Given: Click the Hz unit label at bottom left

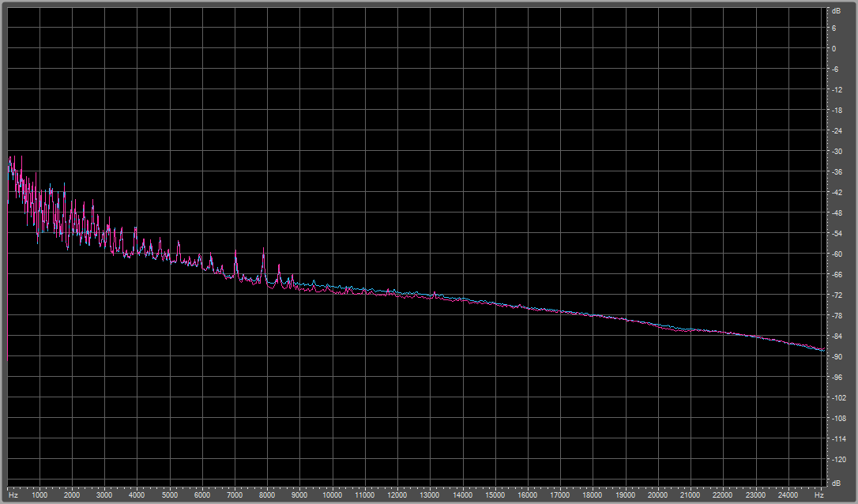Looking at the screenshot, I should (x=13, y=495).
